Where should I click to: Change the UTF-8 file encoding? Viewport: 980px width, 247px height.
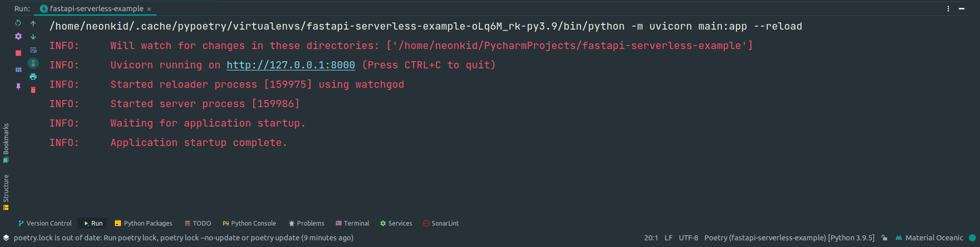[689, 238]
